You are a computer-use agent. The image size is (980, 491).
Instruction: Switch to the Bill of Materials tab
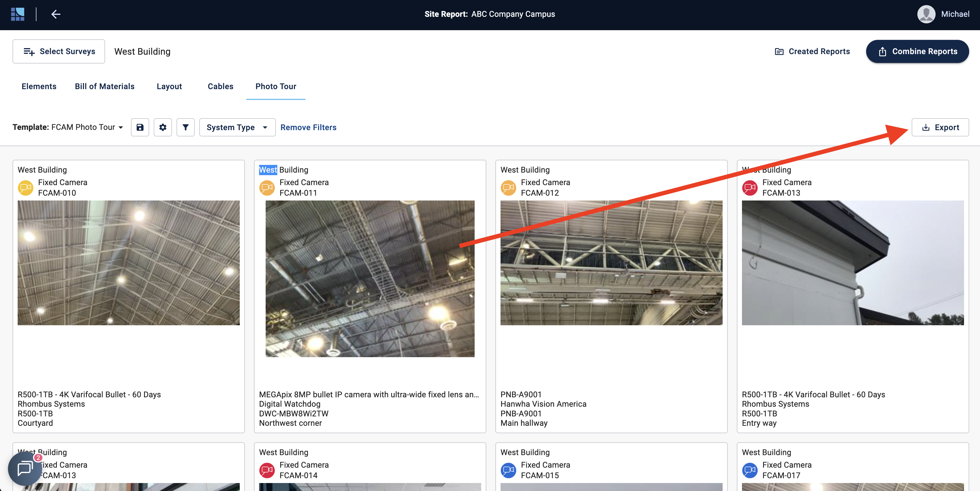[104, 86]
